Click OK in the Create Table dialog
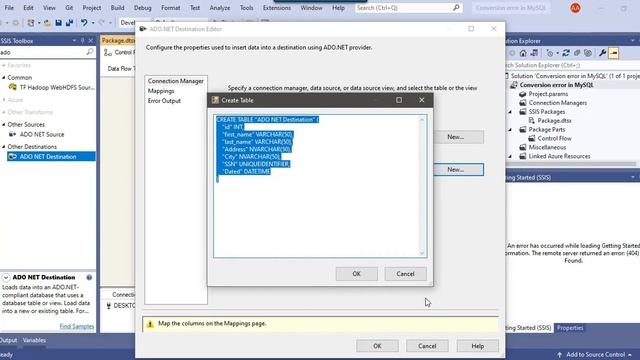 [x=356, y=274]
